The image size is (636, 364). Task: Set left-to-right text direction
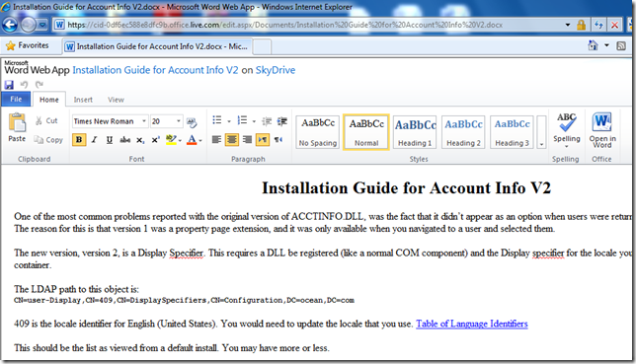pyautogui.click(x=263, y=140)
